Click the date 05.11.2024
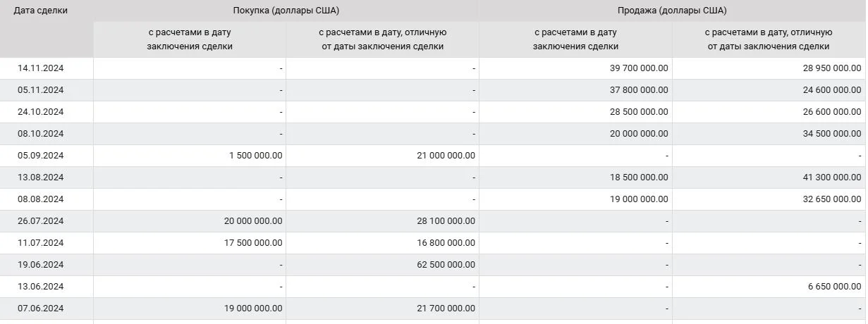Screen dimensions: 868x324 [41, 90]
